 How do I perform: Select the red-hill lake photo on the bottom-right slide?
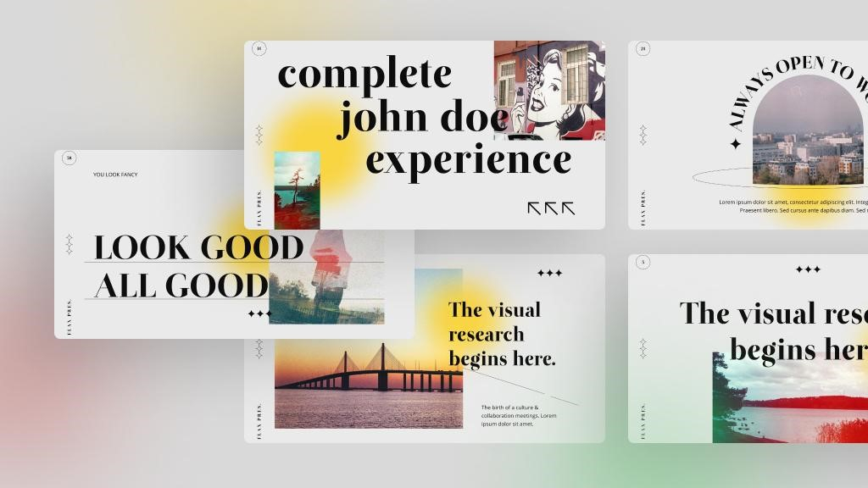[790, 397]
